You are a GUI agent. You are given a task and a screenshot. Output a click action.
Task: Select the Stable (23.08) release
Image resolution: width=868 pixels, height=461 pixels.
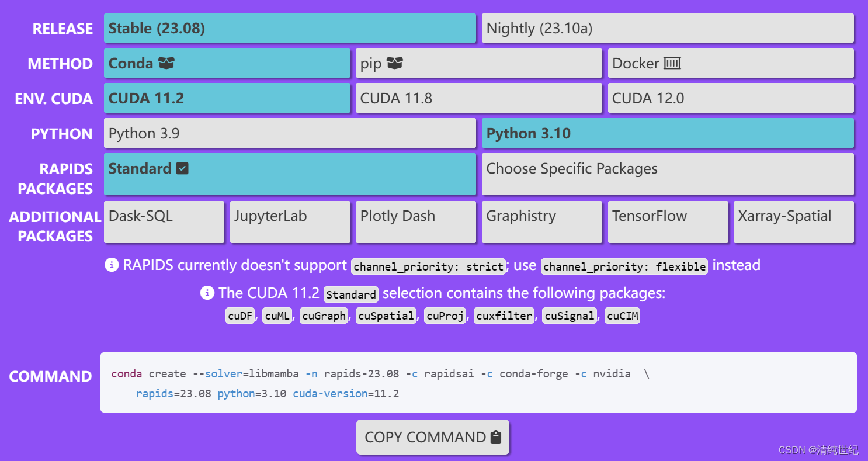(290, 28)
